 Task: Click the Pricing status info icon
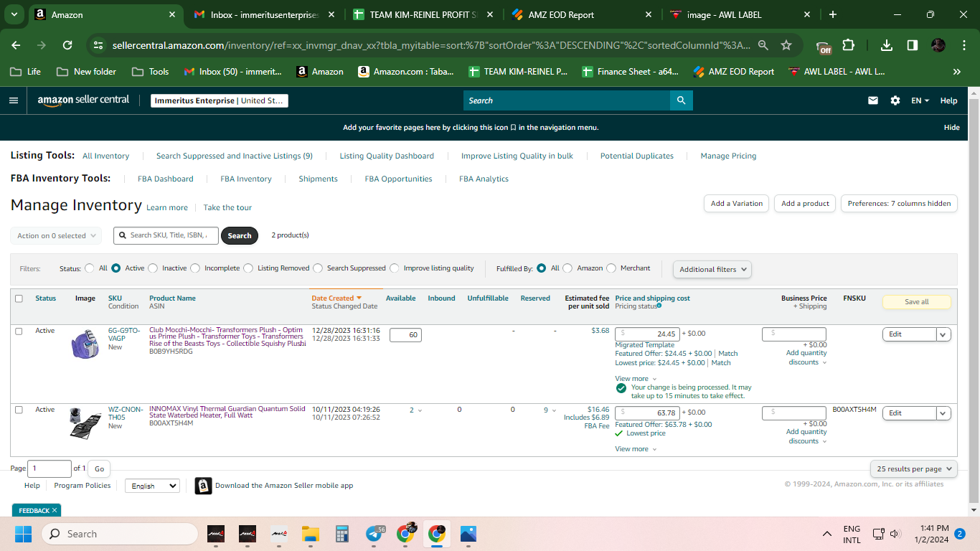click(x=659, y=306)
